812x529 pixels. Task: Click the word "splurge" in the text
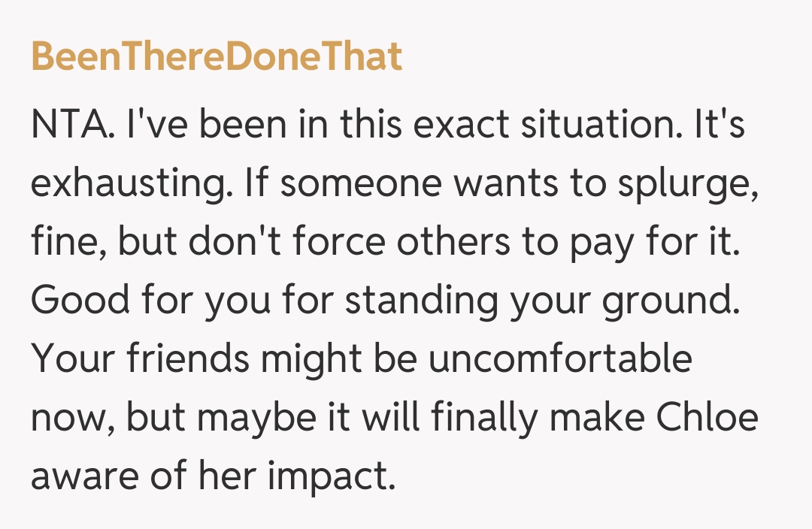point(677,185)
